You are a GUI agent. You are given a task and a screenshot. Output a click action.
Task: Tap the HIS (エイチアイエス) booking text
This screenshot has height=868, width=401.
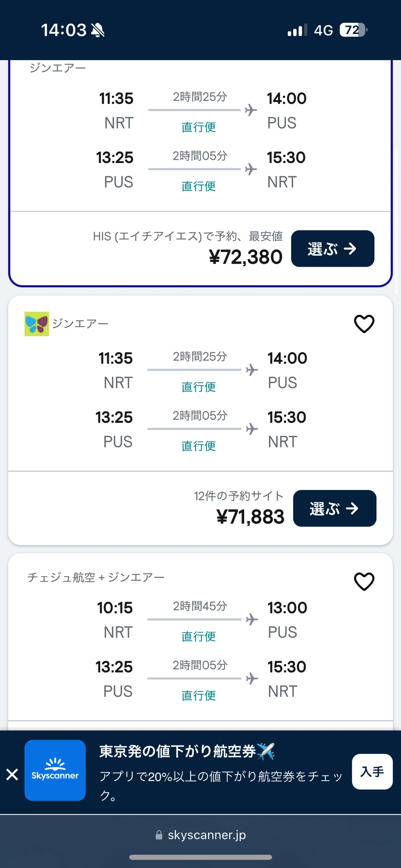(x=188, y=236)
